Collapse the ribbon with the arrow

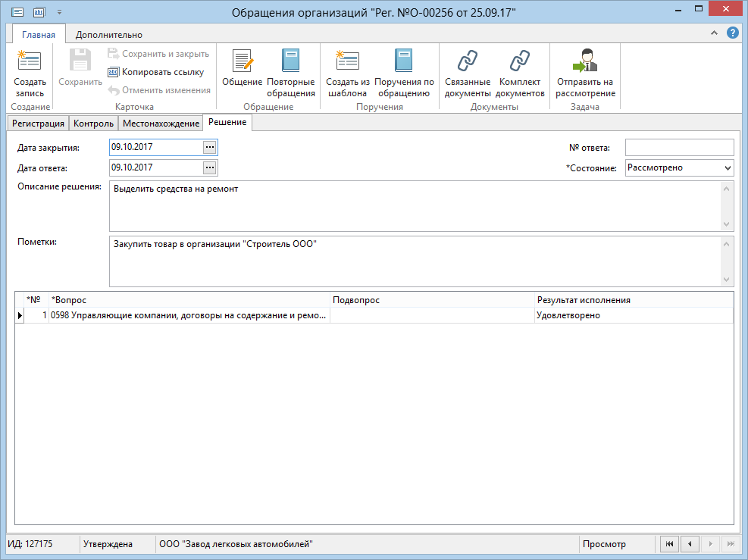pos(714,33)
